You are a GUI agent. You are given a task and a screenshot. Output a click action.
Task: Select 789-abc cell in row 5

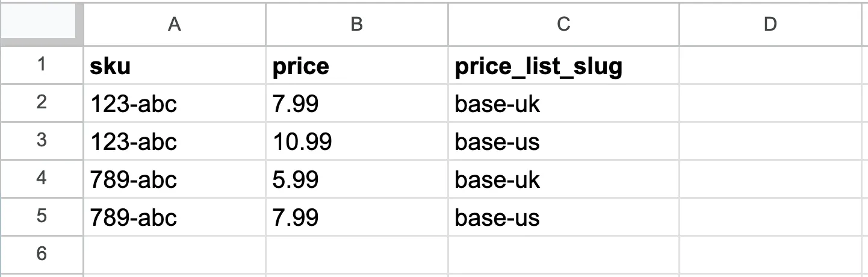tap(175, 217)
